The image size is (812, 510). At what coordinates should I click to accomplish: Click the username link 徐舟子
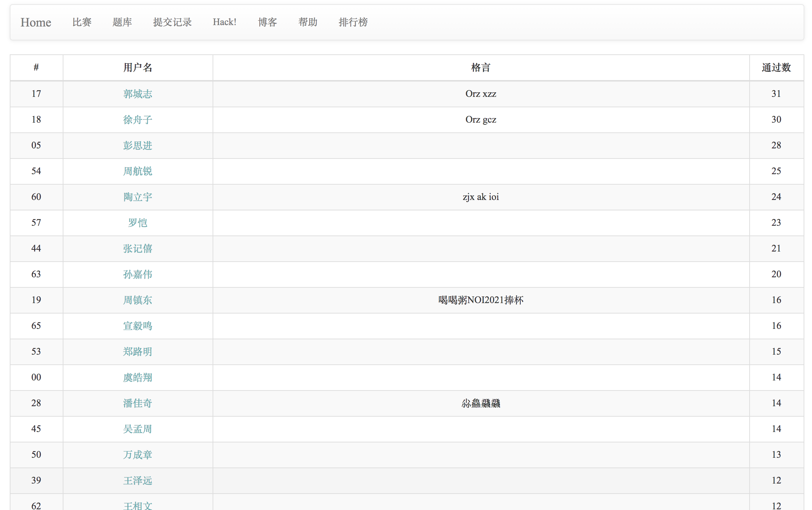click(138, 119)
